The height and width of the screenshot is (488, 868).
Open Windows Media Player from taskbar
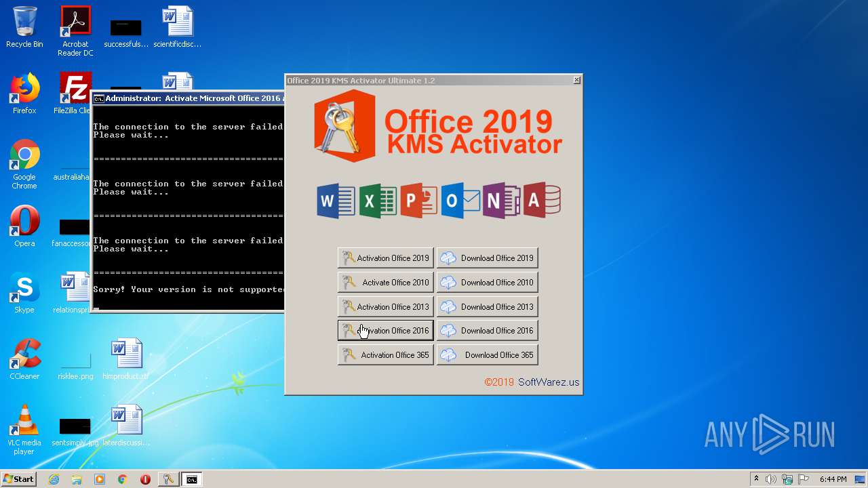(x=100, y=479)
